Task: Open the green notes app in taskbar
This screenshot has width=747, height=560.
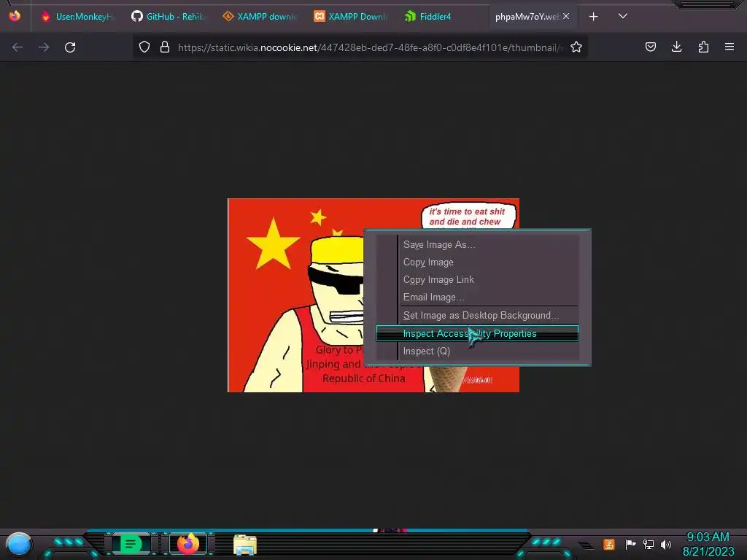Action: pos(131,544)
